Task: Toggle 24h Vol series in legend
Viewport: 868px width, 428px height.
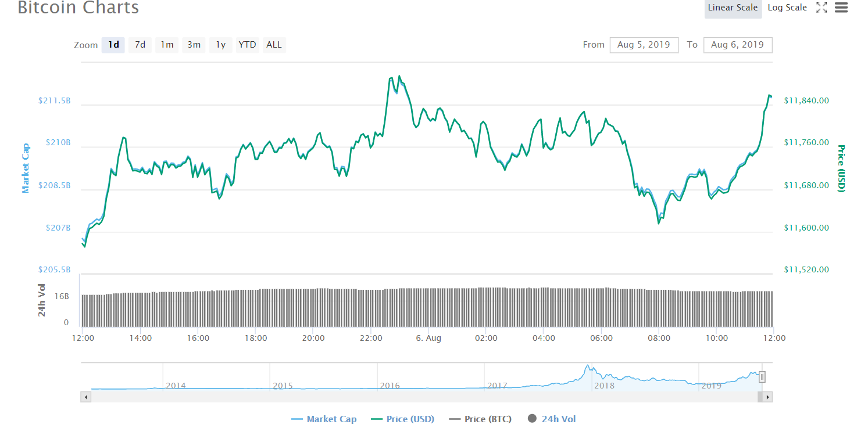Action: tap(552, 419)
